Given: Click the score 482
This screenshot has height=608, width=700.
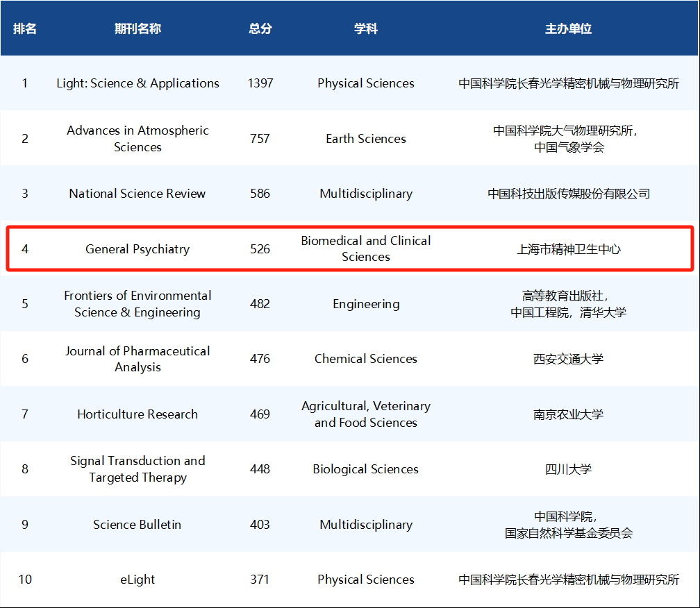Looking at the screenshot, I should tap(260, 304).
